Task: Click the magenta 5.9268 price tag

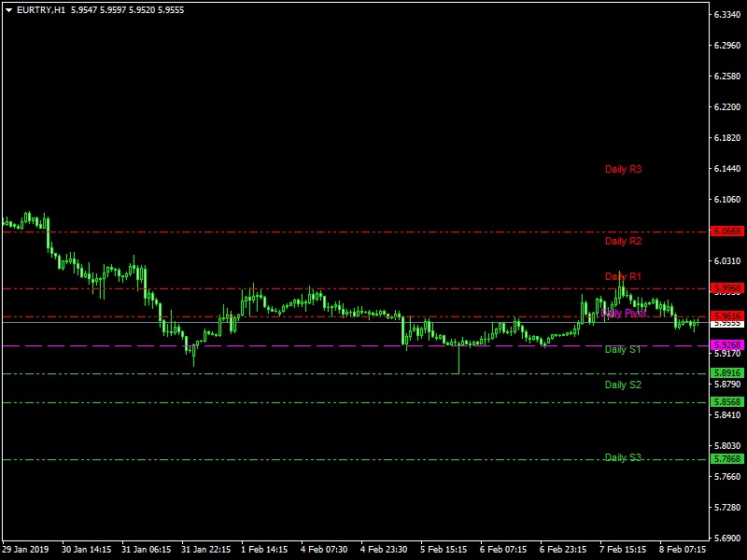Action: pos(726,345)
